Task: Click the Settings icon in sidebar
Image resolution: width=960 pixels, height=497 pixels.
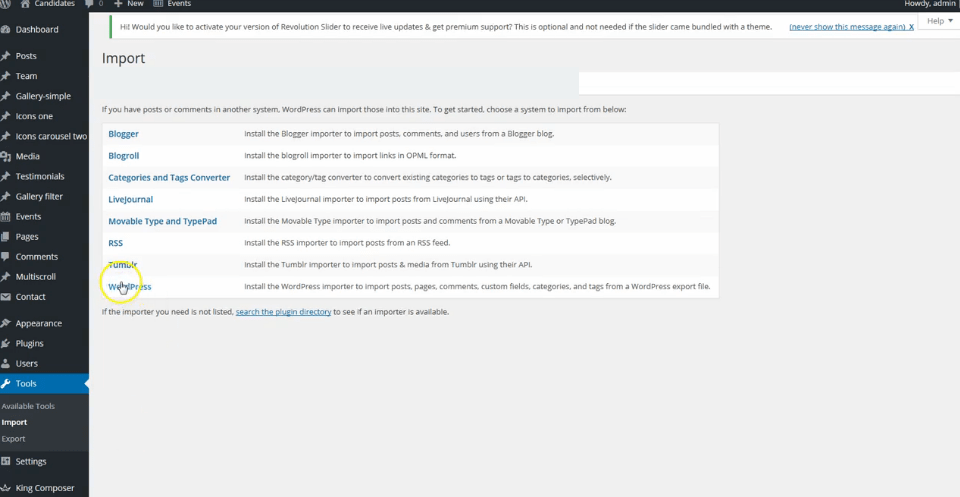Action: click(x=6, y=462)
